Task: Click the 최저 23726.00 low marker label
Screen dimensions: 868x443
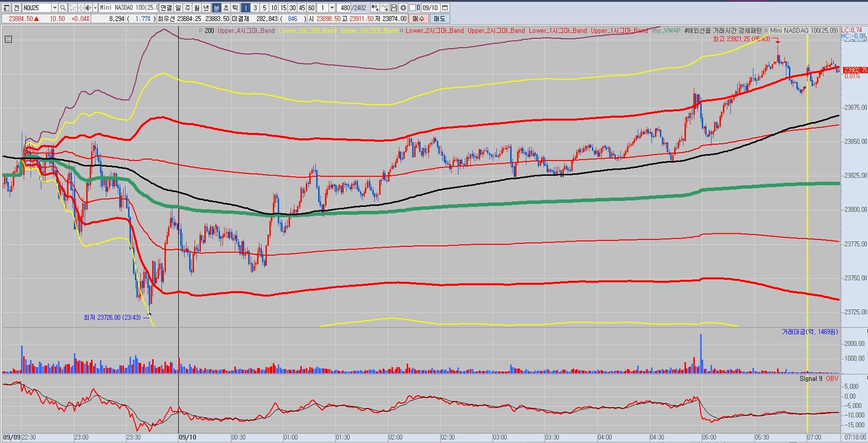Action: click(x=112, y=317)
